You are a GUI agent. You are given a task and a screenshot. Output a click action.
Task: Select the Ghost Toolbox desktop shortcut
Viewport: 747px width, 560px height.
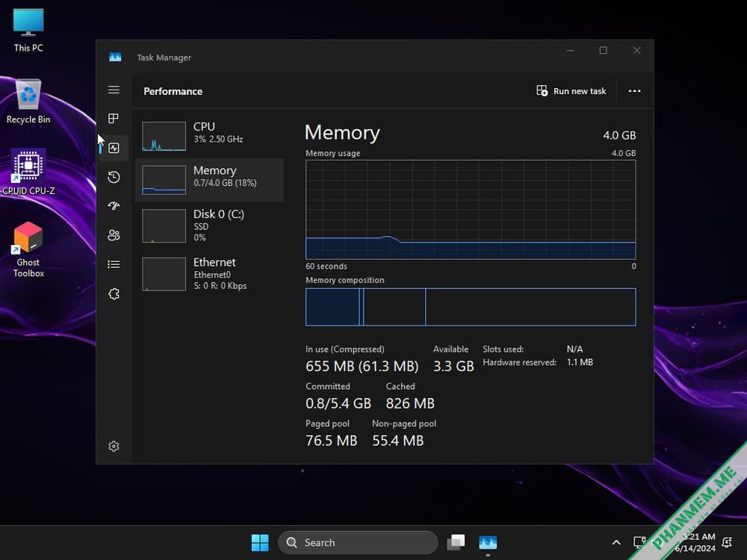point(28,249)
